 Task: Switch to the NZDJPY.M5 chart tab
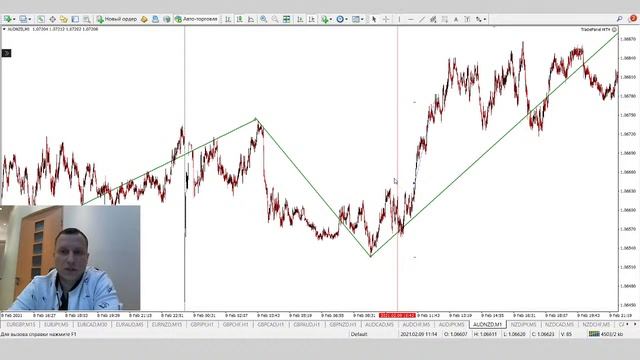(523, 324)
